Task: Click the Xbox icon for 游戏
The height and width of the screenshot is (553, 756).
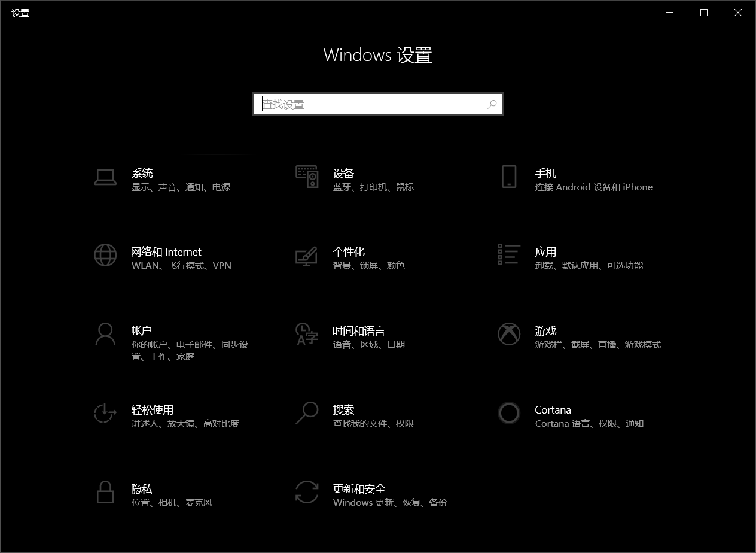Action: point(509,334)
